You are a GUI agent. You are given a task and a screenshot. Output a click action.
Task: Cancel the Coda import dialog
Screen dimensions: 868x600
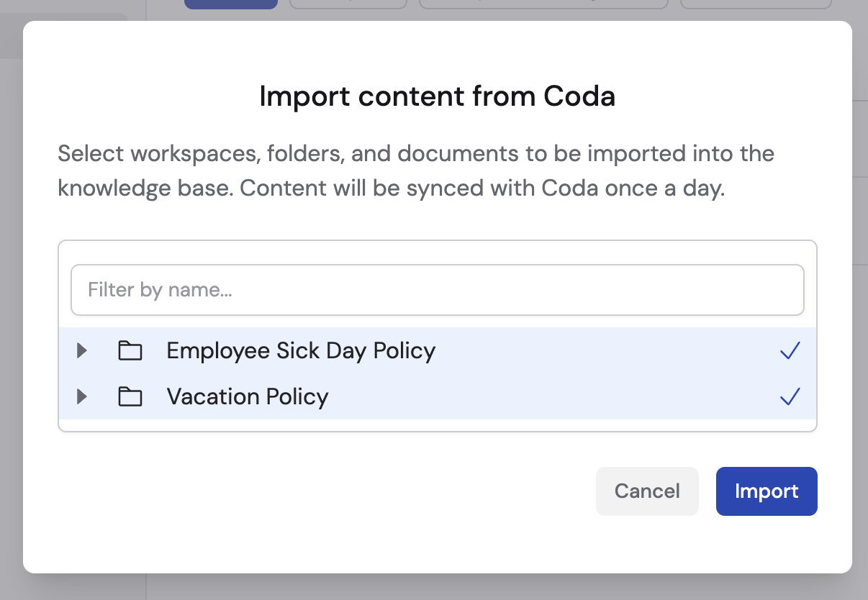[646, 491]
